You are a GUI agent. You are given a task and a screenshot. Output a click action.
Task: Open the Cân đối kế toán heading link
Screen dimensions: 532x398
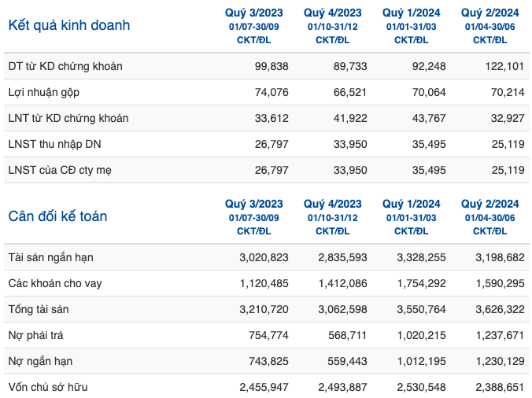pos(57,216)
